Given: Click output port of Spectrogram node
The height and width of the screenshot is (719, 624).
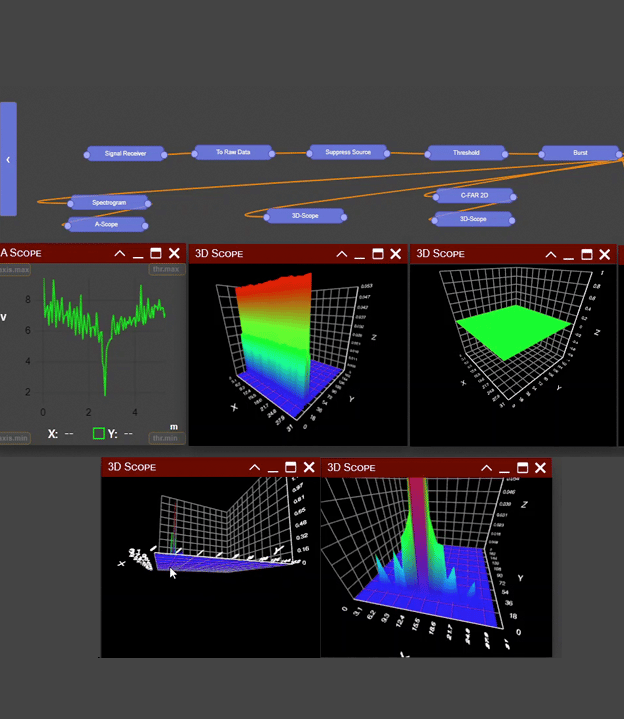Looking at the screenshot, I should [148, 204].
